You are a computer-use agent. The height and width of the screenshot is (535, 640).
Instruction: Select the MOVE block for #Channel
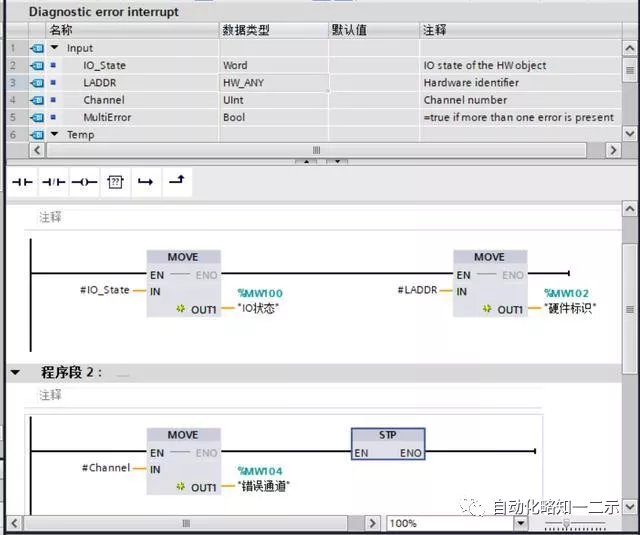pos(182,435)
